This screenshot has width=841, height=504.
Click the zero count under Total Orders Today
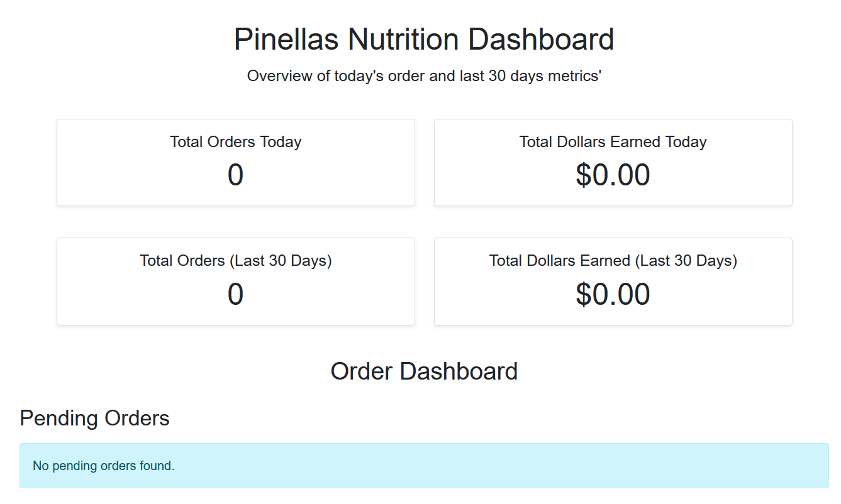(x=235, y=175)
